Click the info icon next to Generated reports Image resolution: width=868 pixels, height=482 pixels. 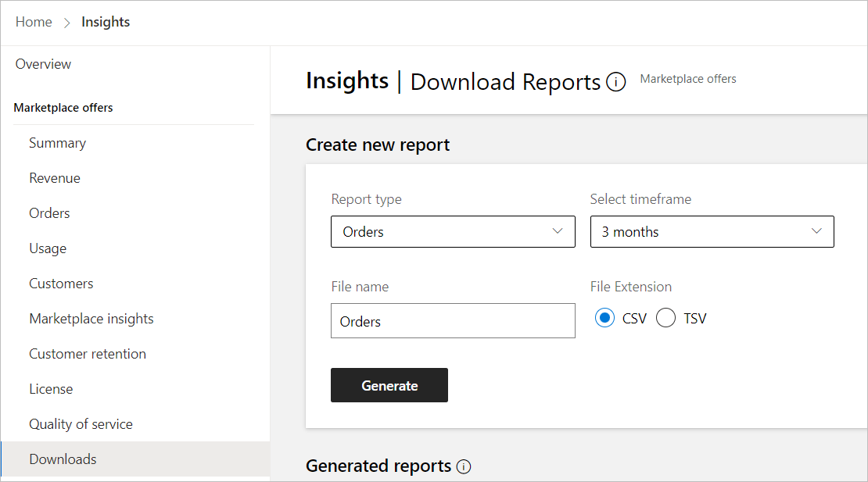pos(464,467)
